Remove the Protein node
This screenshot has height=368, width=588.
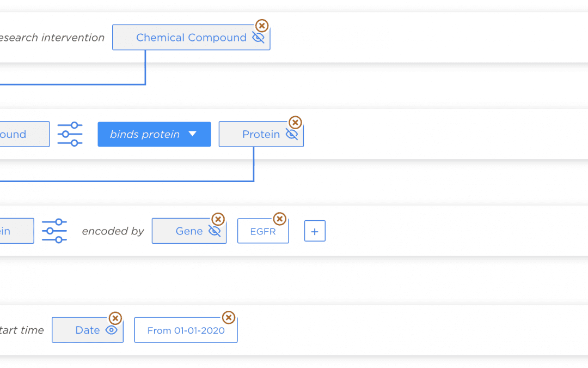[x=295, y=122]
